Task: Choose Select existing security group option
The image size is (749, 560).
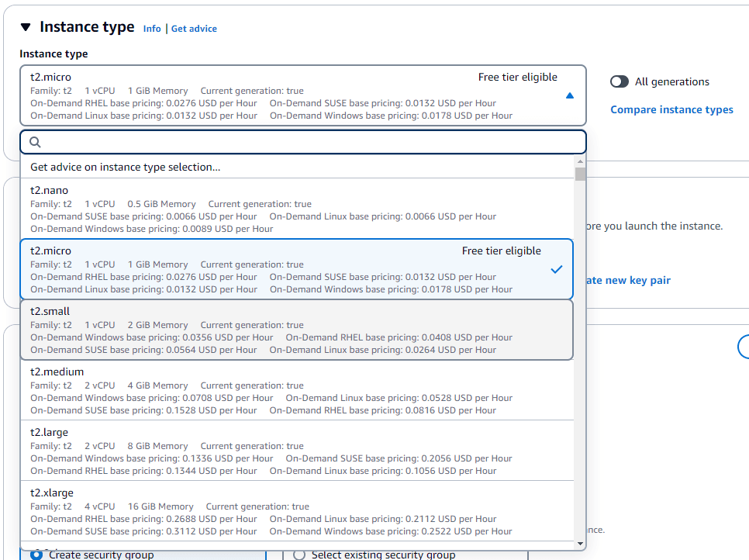Action: [x=299, y=554]
